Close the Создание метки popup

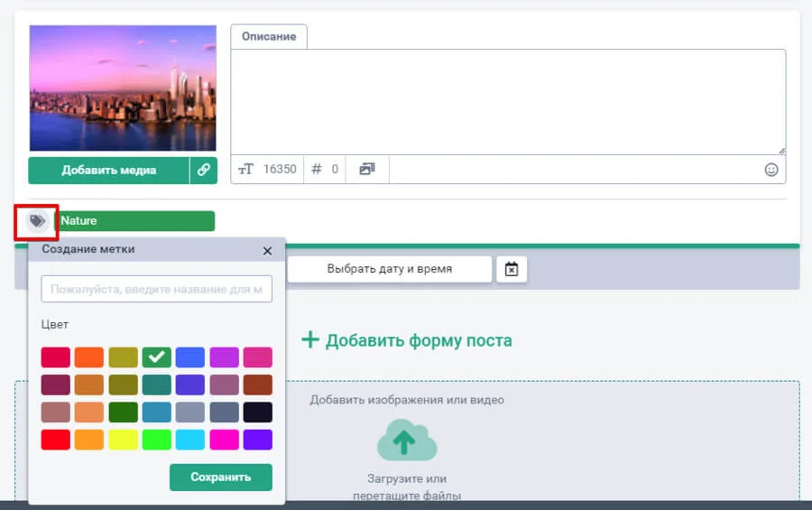(267, 251)
